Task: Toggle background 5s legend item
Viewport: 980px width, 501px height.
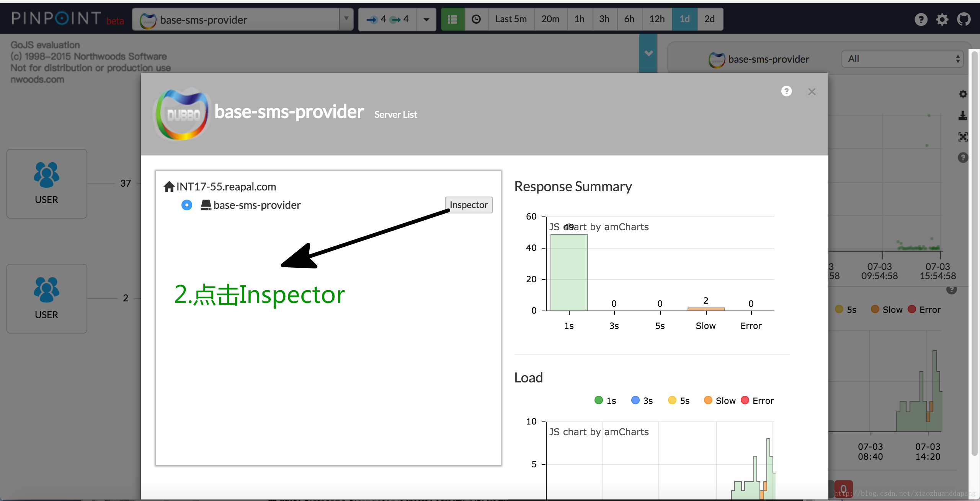Action: point(846,309)
